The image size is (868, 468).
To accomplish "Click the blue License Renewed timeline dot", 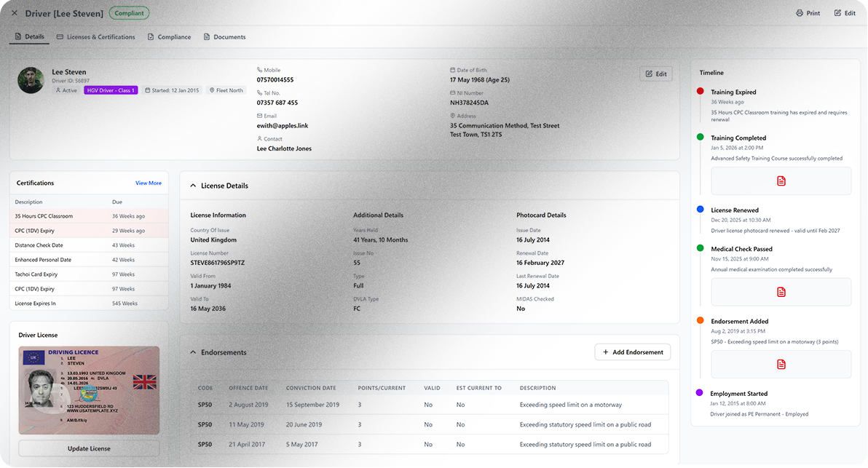I will (701, 210).
